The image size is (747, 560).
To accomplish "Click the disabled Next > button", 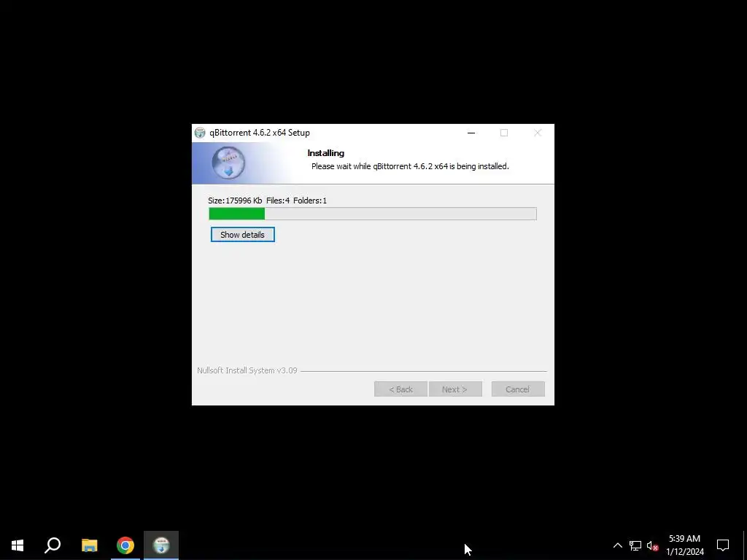I will (x=455, y=389).
